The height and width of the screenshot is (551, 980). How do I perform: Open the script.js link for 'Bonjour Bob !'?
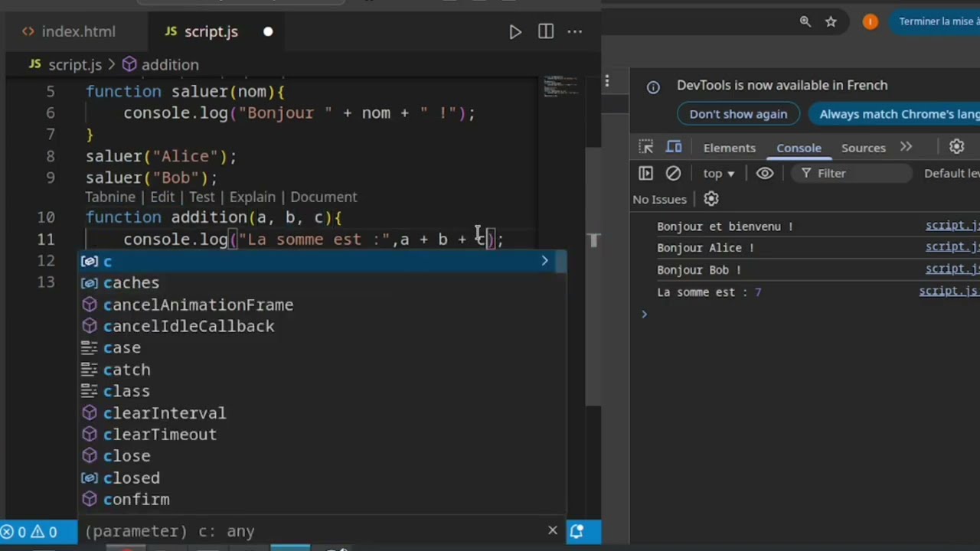point(952,269)
